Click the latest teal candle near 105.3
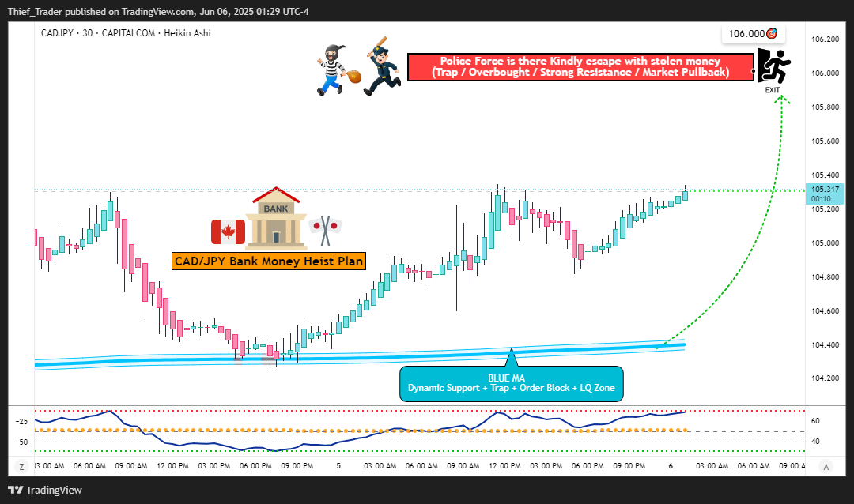The height and width of the screenshot is (504, 854). coord(685,194)
